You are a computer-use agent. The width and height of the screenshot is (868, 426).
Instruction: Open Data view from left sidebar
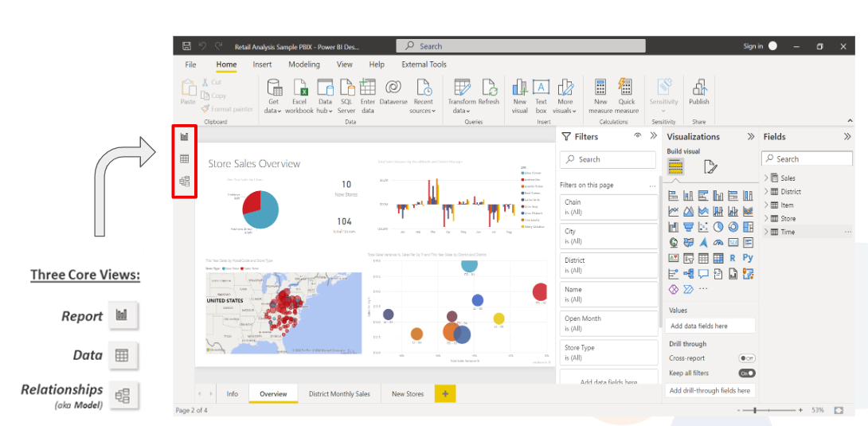184,158
